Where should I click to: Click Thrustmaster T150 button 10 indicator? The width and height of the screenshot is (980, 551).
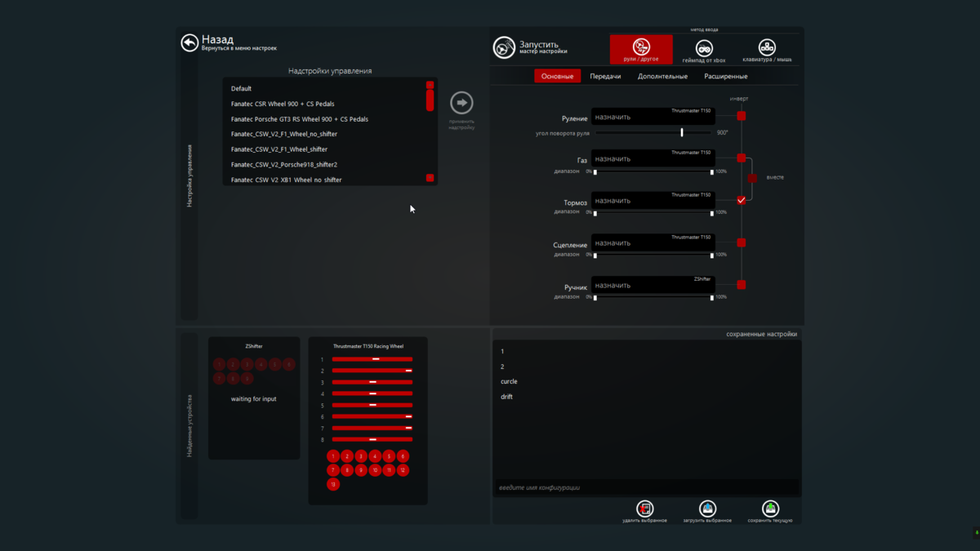(x=375, y=470)
